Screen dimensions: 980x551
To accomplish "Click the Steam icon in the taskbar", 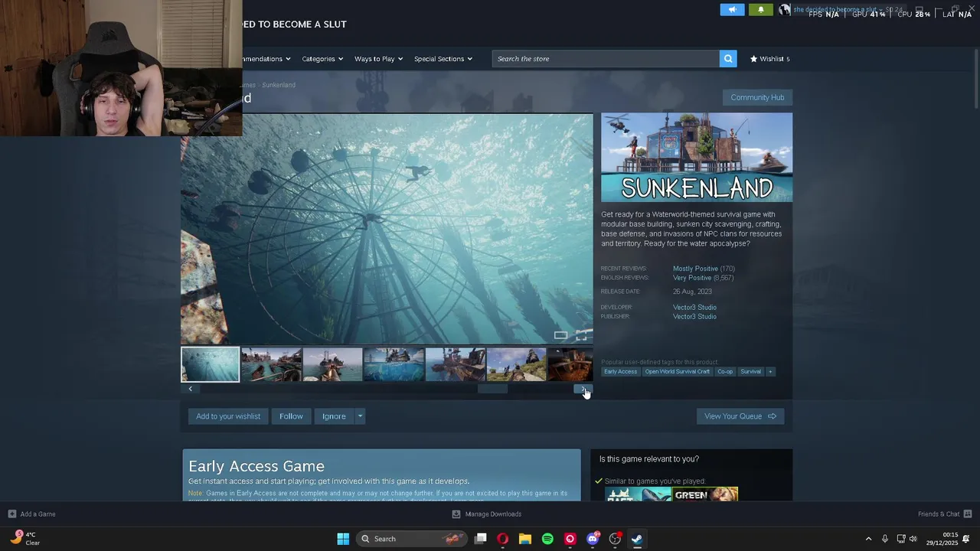I will click(637, 539).
